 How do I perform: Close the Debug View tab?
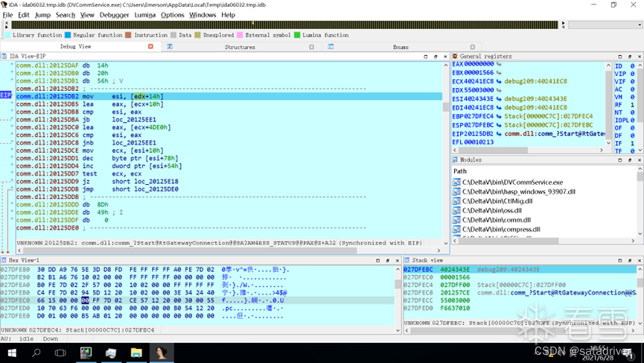point(150,47)
